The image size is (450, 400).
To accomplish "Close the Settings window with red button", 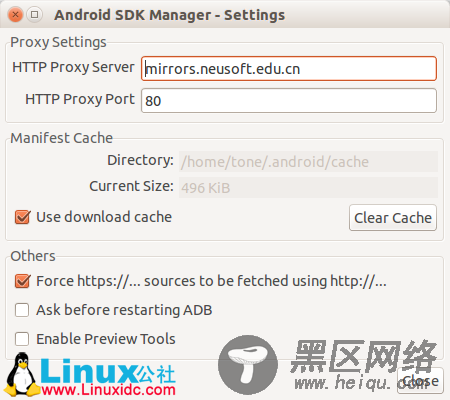I will (x=15, y=15).
